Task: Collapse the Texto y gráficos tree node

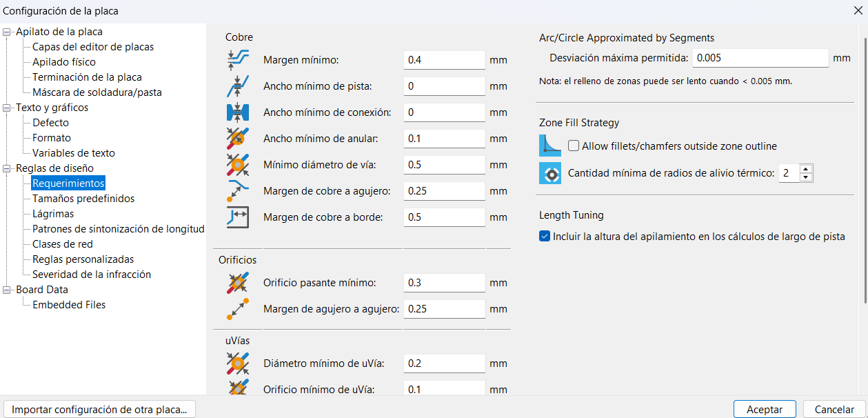Action: 8,108
